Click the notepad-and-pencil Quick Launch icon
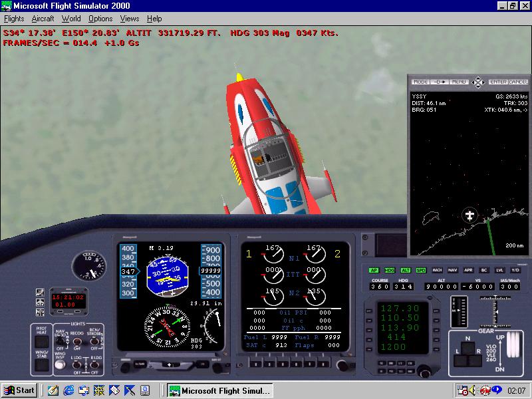The width and height of the screenshot is (532, 399). [x=53, y=390]
